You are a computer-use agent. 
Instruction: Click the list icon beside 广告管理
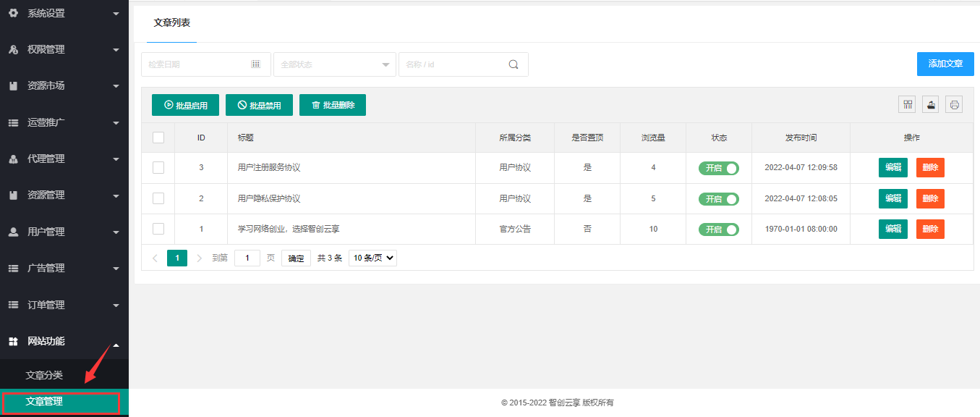tap(13, 268)
